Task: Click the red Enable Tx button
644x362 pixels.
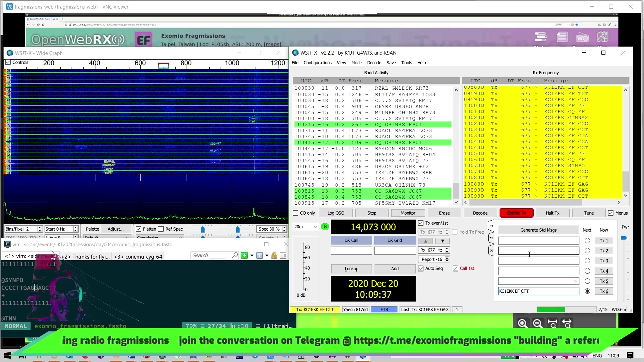Action: pos(516,213)
